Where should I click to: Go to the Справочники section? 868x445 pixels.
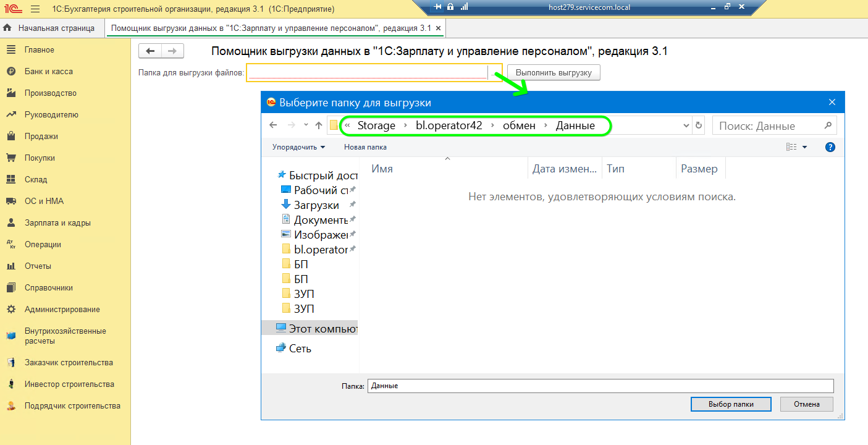49,288
